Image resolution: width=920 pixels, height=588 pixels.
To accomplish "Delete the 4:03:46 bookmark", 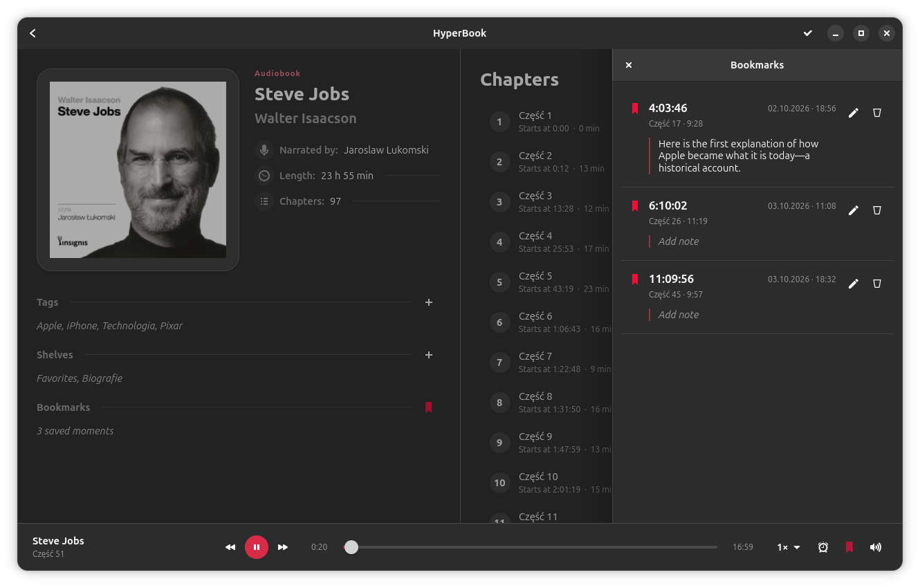I will point(877,112).
